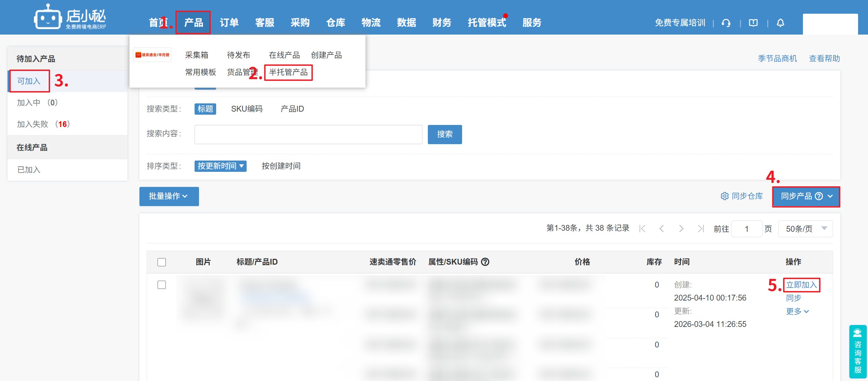Check the first product row checkbox
This screenshot has height=381, width=868.
(162, 285)
